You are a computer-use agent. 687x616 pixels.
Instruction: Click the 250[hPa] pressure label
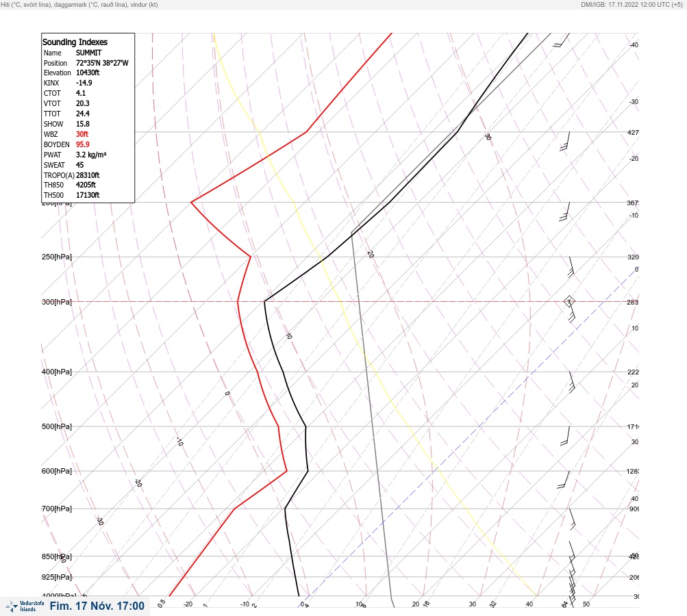coord(57,257)
